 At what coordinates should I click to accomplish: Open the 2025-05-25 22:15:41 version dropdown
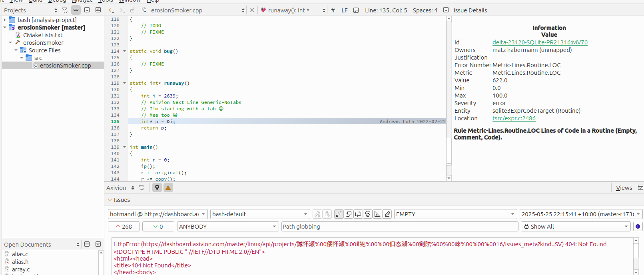(581, 214)
